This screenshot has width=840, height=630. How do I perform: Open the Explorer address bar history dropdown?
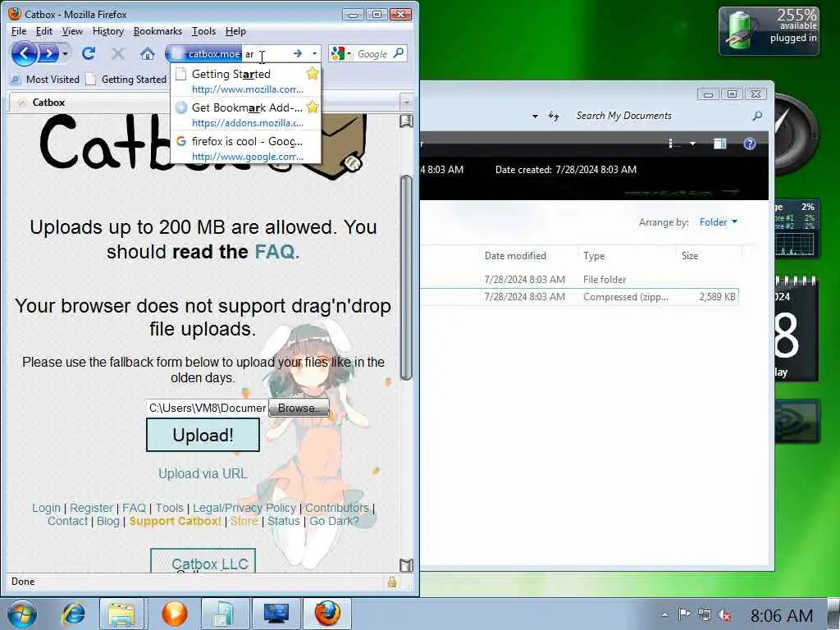535,116
